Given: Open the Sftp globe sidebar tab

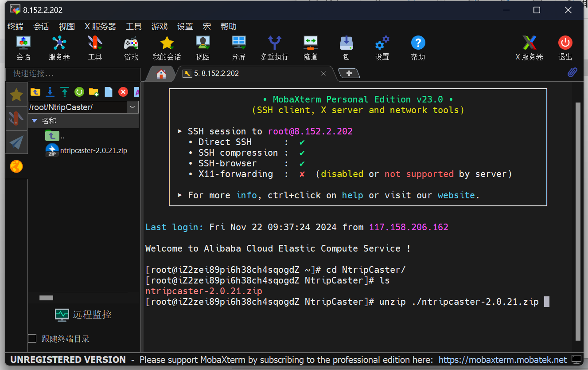Looking at the screenshot, I should pos(16,166).
